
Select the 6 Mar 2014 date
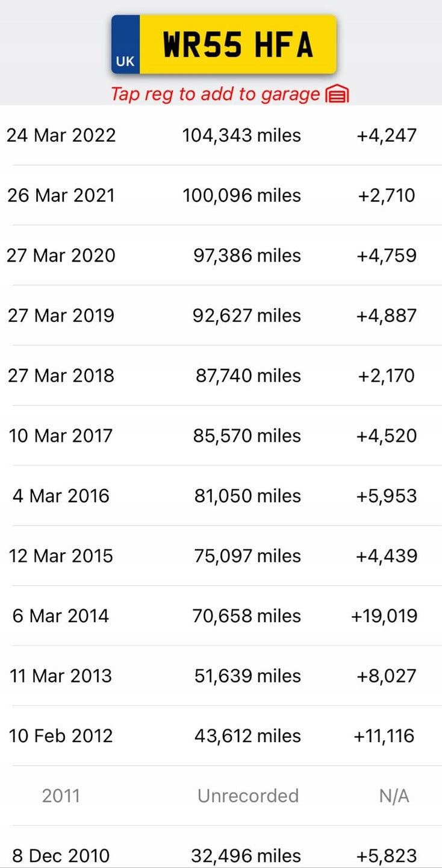(x=61, y=615)
